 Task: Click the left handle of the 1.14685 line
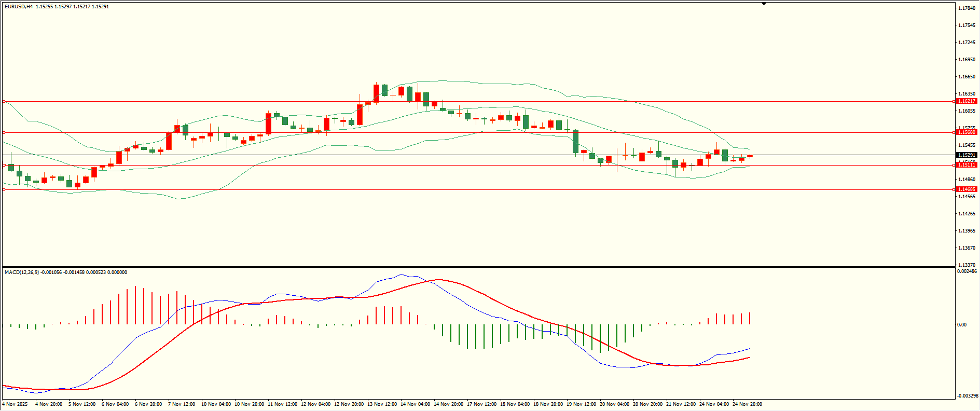(4, 189)
